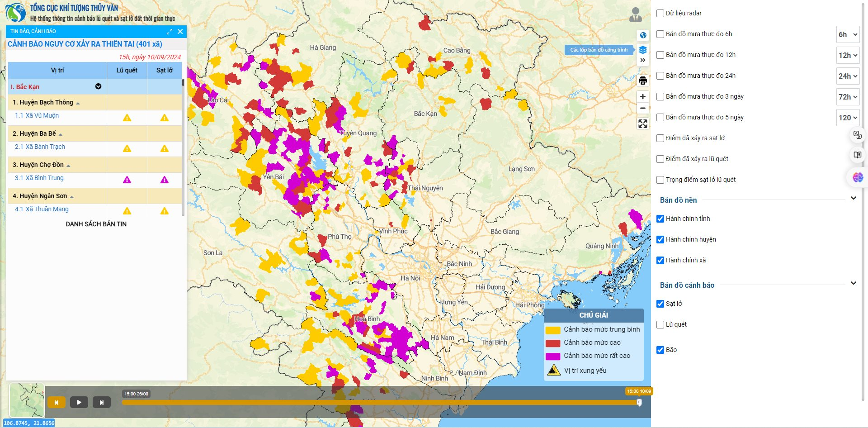Expand the warning panel with arrows icon
The height and width of the screenshot is (428, 868).
tap(169, 32)
